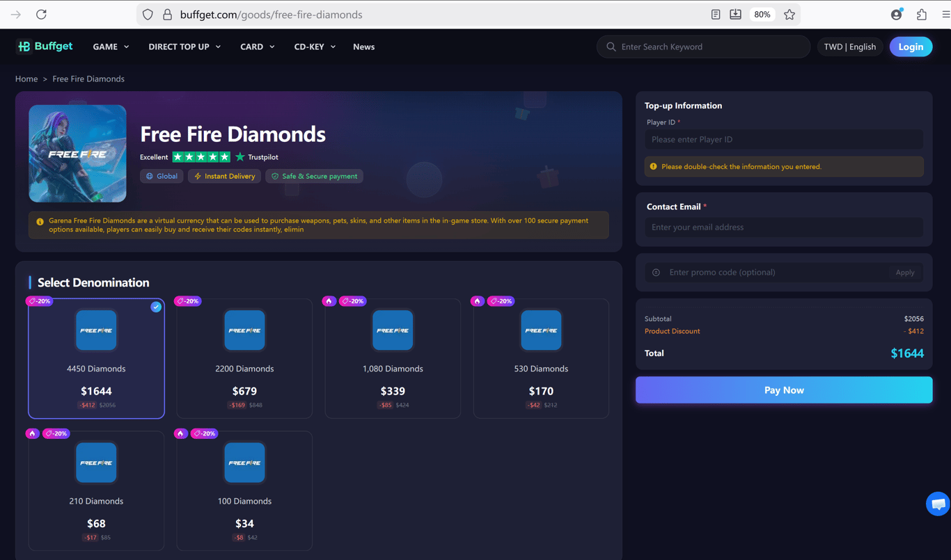Click the Select Denomination heading

[x=93, y=282]
